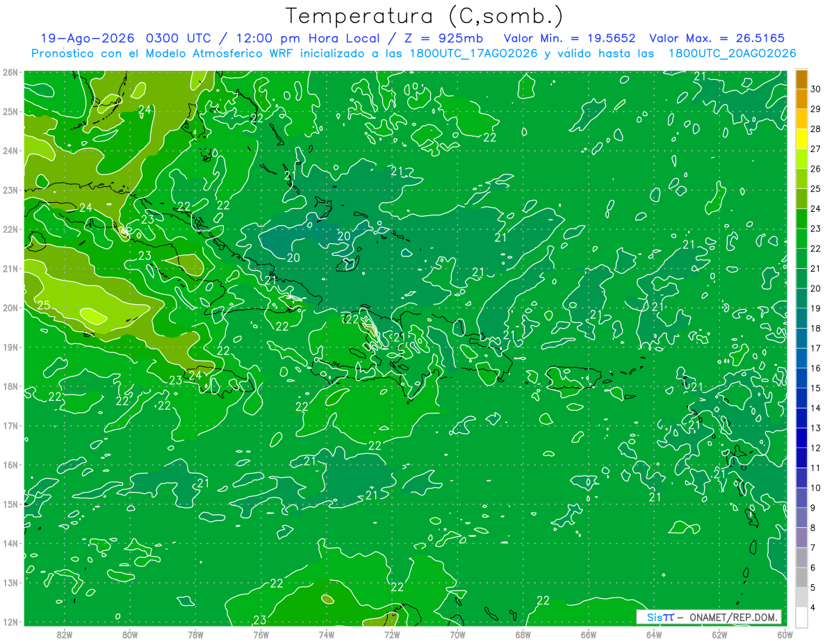Click legend value 27 on the color scale

pyautogui.click(x=816, y=149)
